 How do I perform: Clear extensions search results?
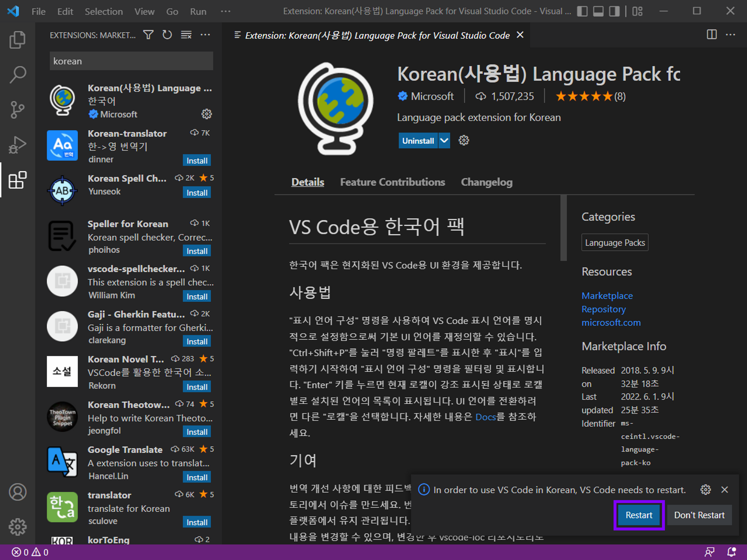(x=186, y=35)
